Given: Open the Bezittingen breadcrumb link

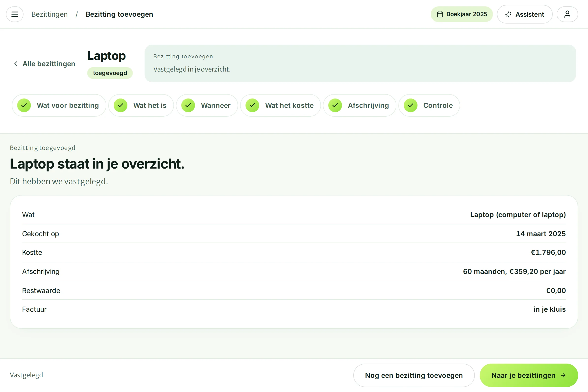Looking at the screenshot, I should (49, 14).
